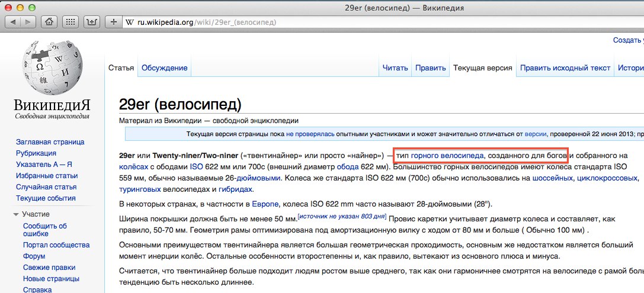The width and height of the screenshot is (644, 293).
Task: Select the Текущая версия tab
Action: (483, 68)
